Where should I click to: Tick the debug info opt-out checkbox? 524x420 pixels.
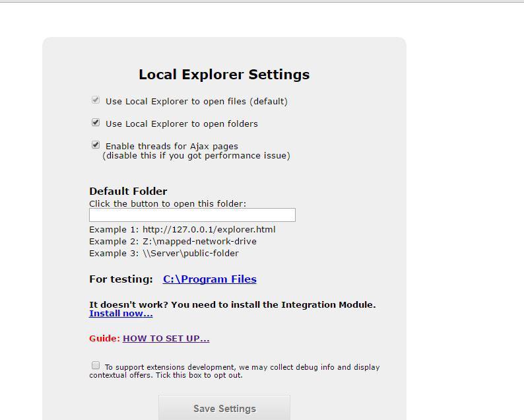(x=96, y=365)
